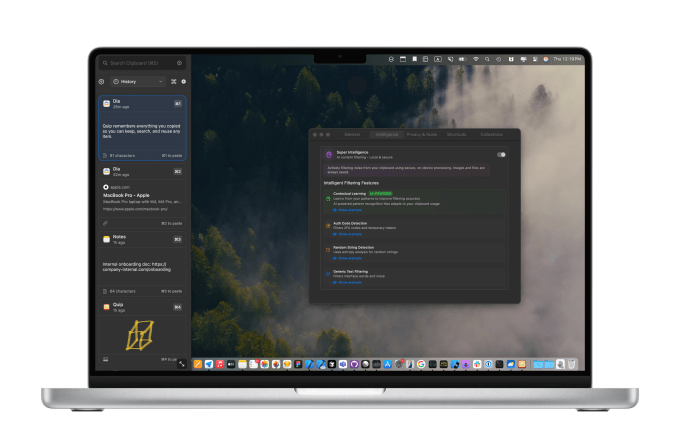
Task: Switch to the Shortcuts tab
Action: [456, 134]
